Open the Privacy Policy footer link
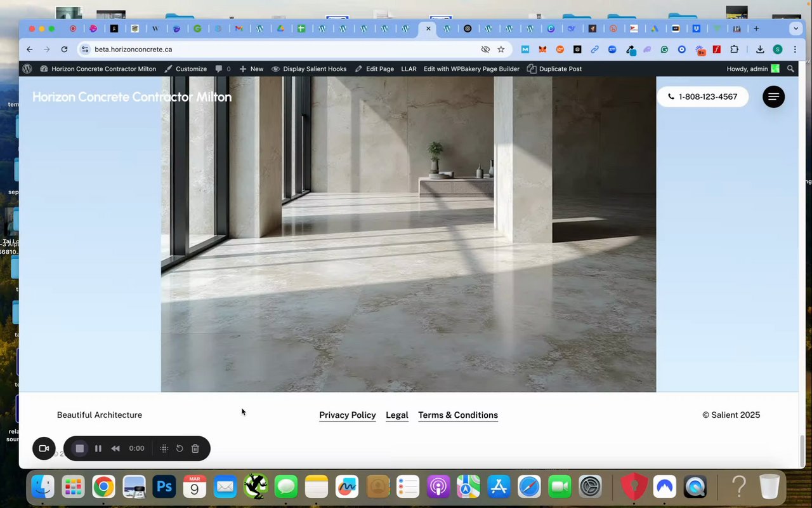The image size is (812, 508). click(348, 415)
